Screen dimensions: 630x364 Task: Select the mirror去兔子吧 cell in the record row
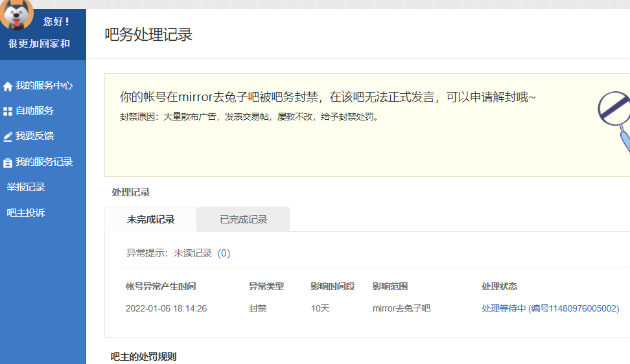click(401, 309)
